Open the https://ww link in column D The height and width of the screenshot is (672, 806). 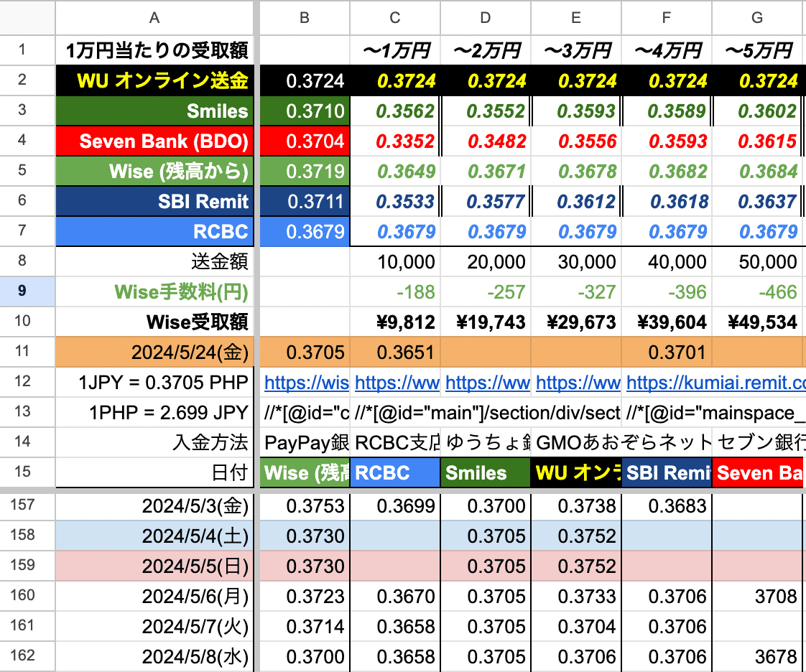(488, 382)
